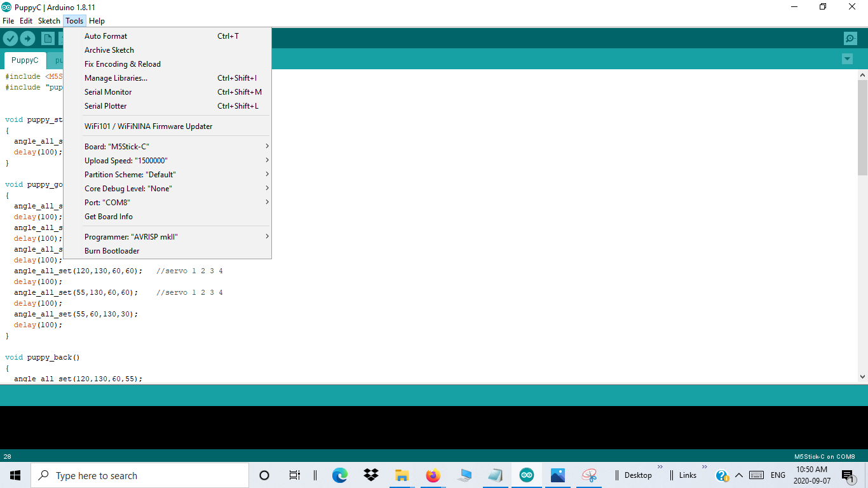The width and height of the screenshot is (868, 488).
Task: Click the laptop device taskbar icon
Action: [464, 475]
